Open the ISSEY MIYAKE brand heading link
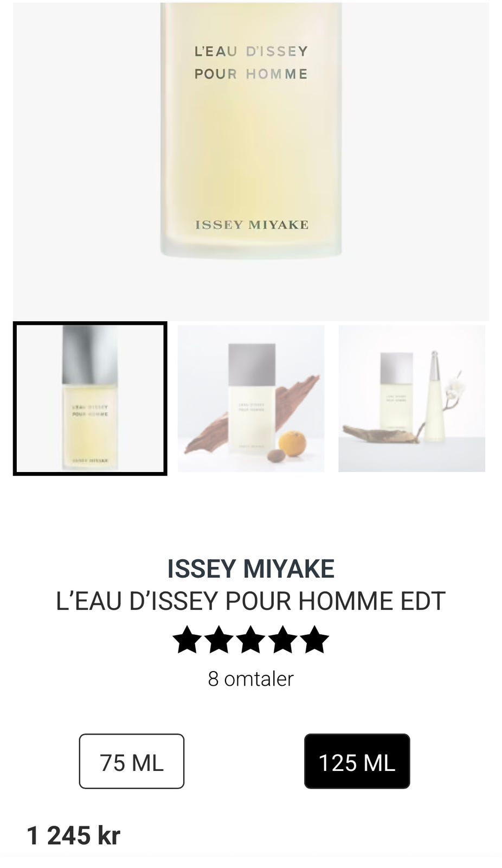 [250, 569]
